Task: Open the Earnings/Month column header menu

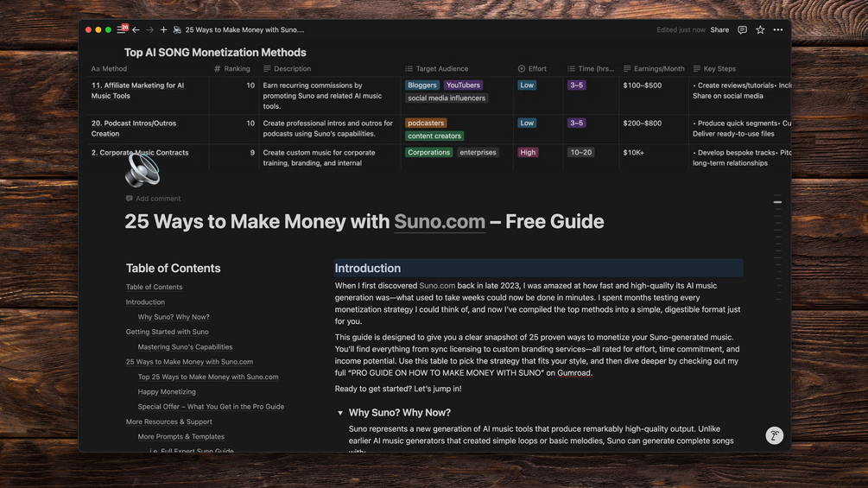Action: tap(654, 68)
